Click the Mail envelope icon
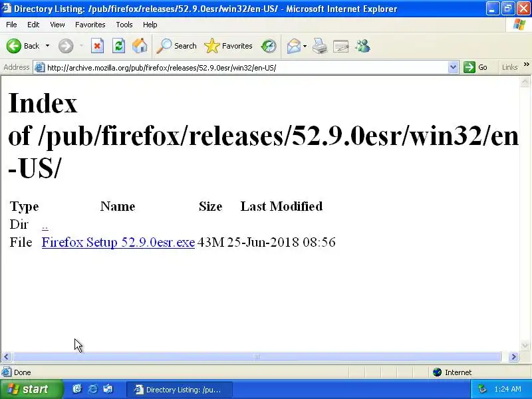 tap(293, 46)
